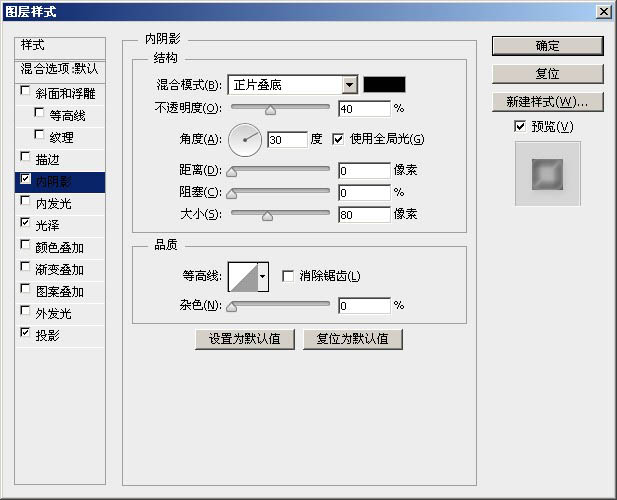The width and height of the screenshot is (617, 500).
Task: Click the style preview thumbnail
Action: (x=547, y=173)
